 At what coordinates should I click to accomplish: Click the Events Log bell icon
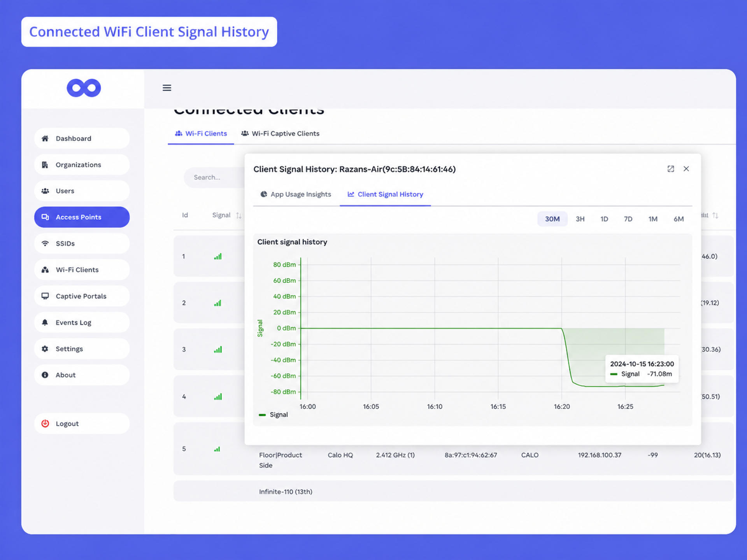(45, 322)
